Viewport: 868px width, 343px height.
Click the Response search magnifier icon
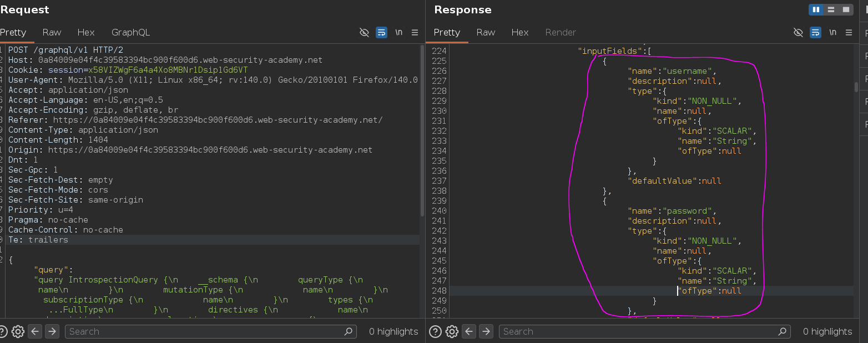tap(783, 331)
